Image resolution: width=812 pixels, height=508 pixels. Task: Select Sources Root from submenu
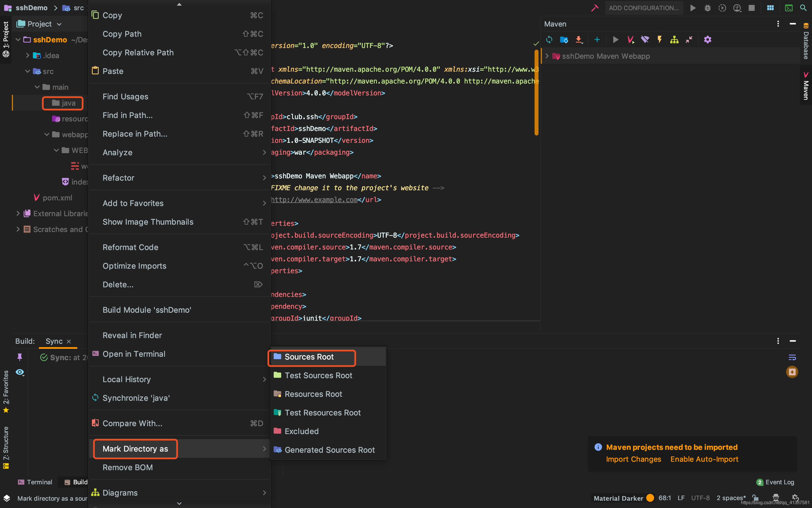pyautogui.click(x=328, y=357)
